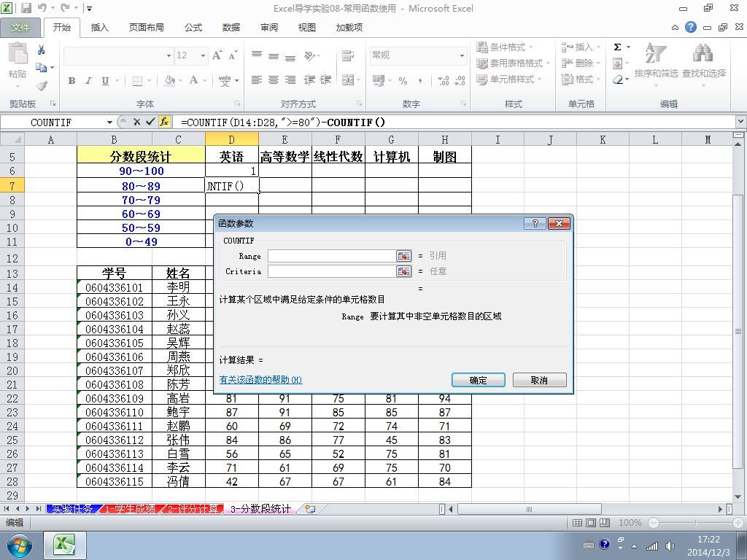Switch to the 页面布局 ribbon tab
The height and width of the screenshot is (560, 747).
[146, 28]
